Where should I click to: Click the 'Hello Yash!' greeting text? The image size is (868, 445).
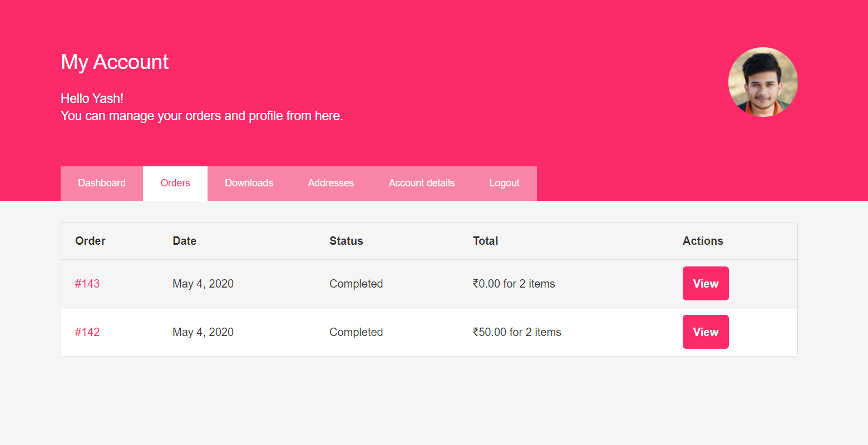pyautogui.click(x=92, y=98)
